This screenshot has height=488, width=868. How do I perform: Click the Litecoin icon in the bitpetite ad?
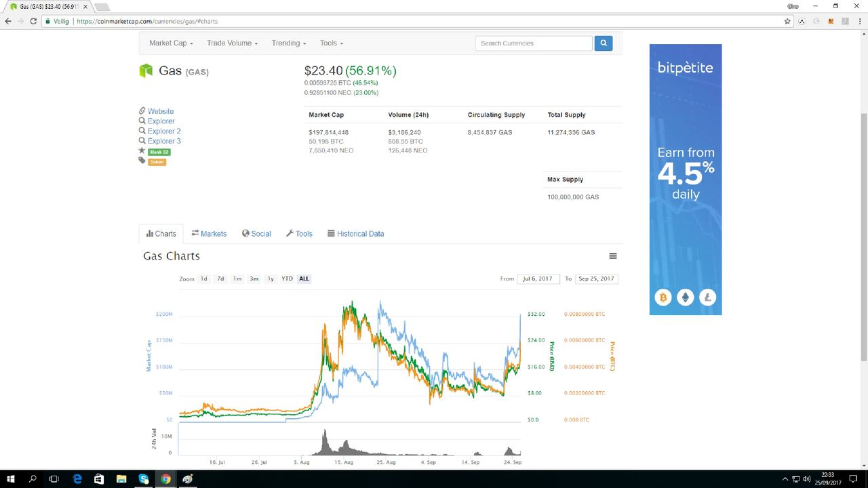(708, 298)
